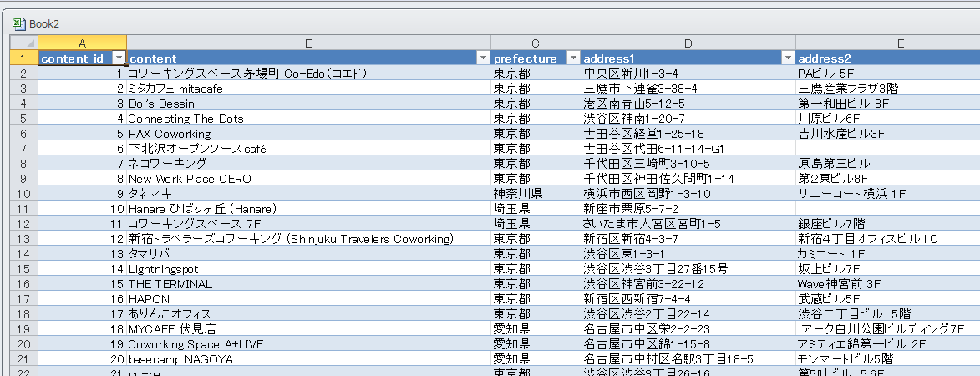This screenshot has height=376, width=980.
Task: Click cell 'ありんこオフィス'
Action: tap(309, 313)
